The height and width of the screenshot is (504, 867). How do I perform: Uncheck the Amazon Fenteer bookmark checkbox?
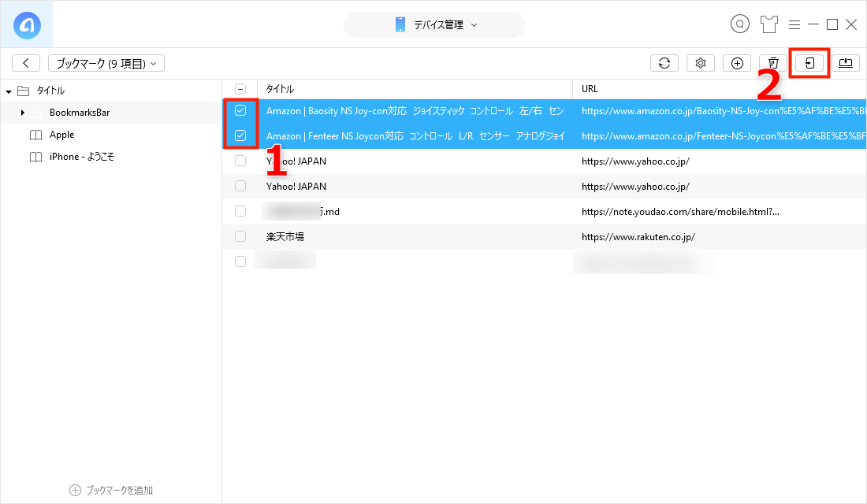(240, 135)
